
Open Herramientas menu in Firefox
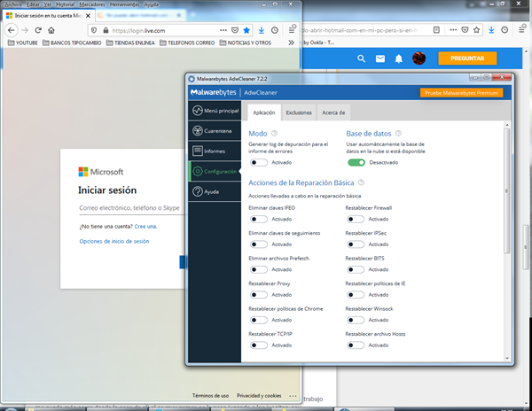(x=124, y=4)
